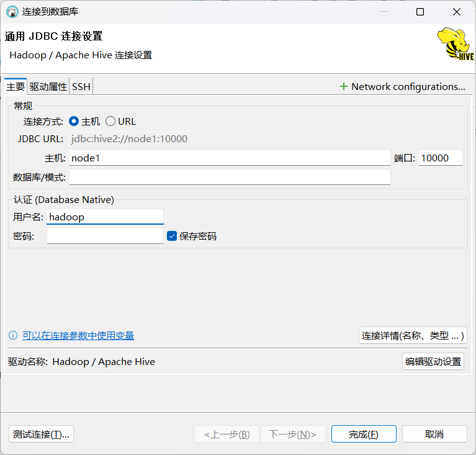Switch to the 驱动属性 tab

[x=48, y=87]
